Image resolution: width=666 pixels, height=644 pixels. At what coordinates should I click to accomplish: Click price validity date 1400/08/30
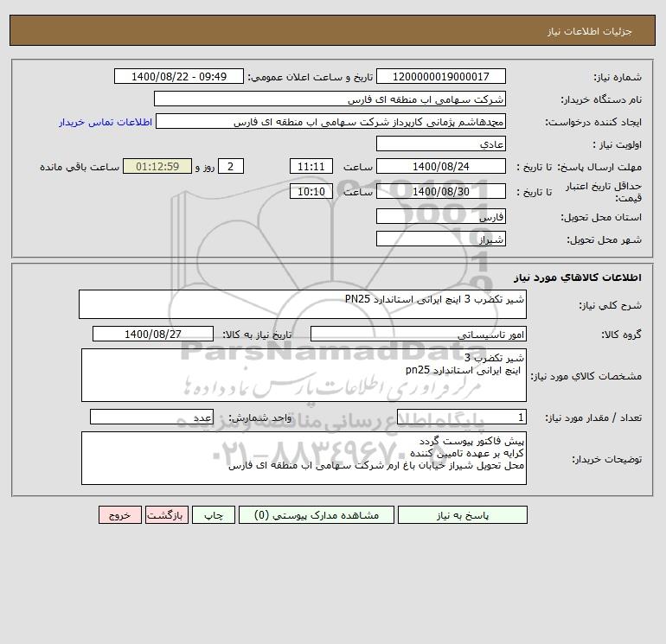pos(441,191)
